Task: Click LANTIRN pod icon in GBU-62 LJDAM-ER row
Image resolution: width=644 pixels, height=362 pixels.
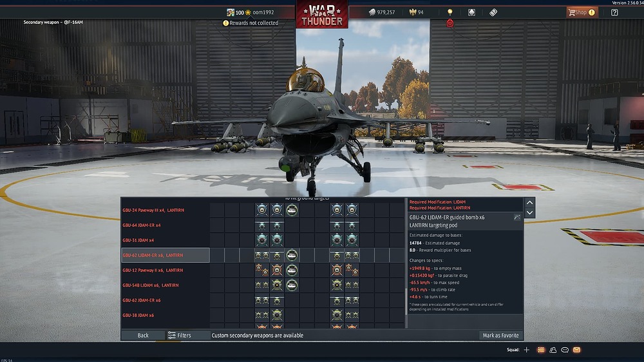Action: [x=292, y=255]
